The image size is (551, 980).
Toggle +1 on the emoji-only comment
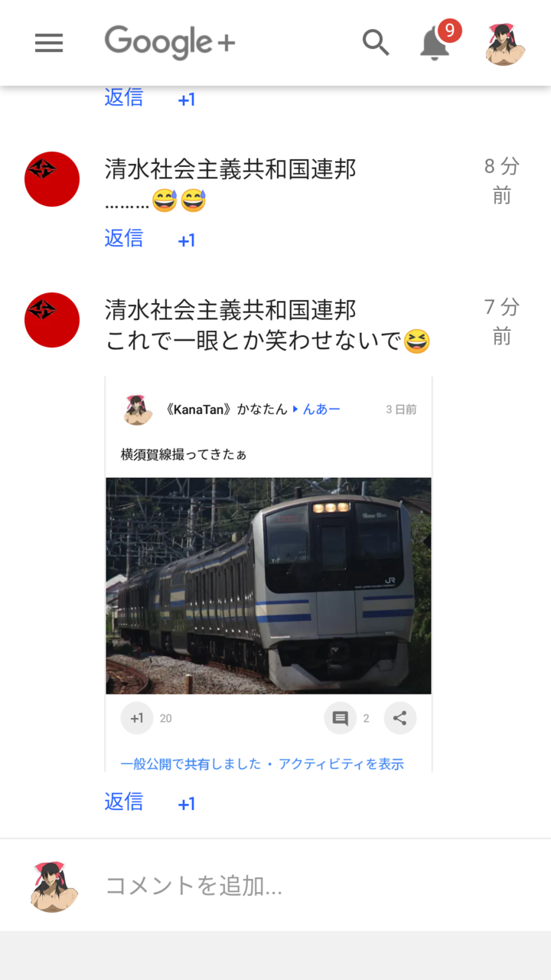[187, 240]
